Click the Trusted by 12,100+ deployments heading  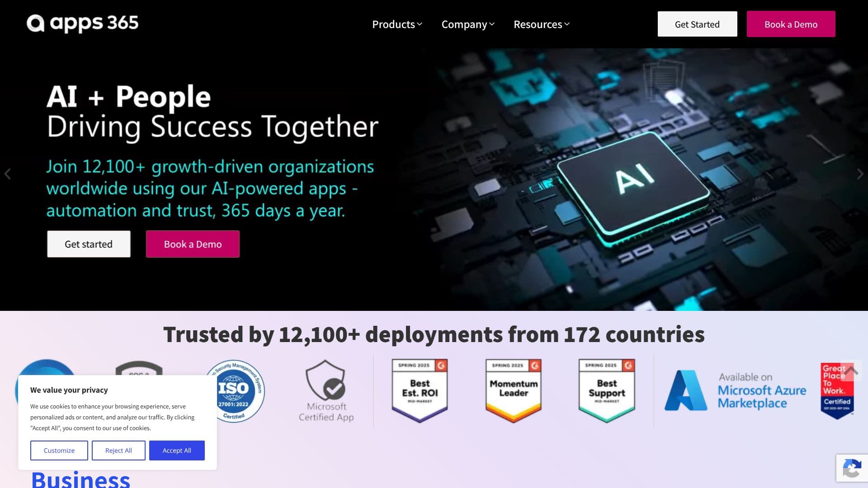[x=434, y=335]
